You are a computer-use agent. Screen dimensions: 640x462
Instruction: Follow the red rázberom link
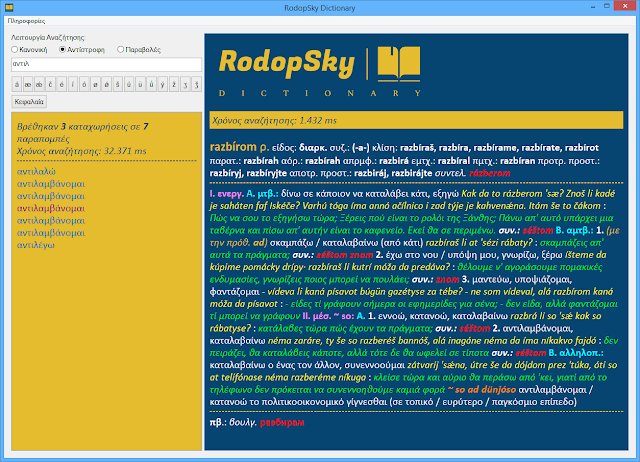[x=489, y=173]
